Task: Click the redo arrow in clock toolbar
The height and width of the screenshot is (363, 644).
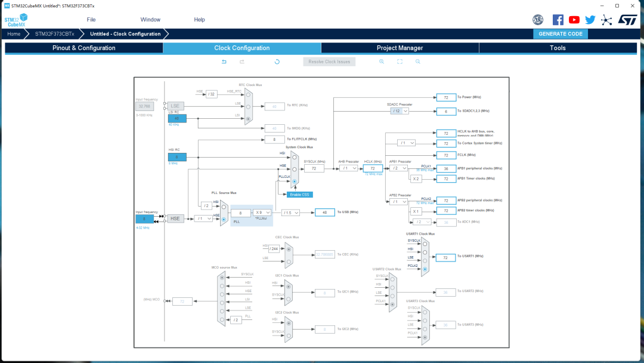Action: (242, 61)
